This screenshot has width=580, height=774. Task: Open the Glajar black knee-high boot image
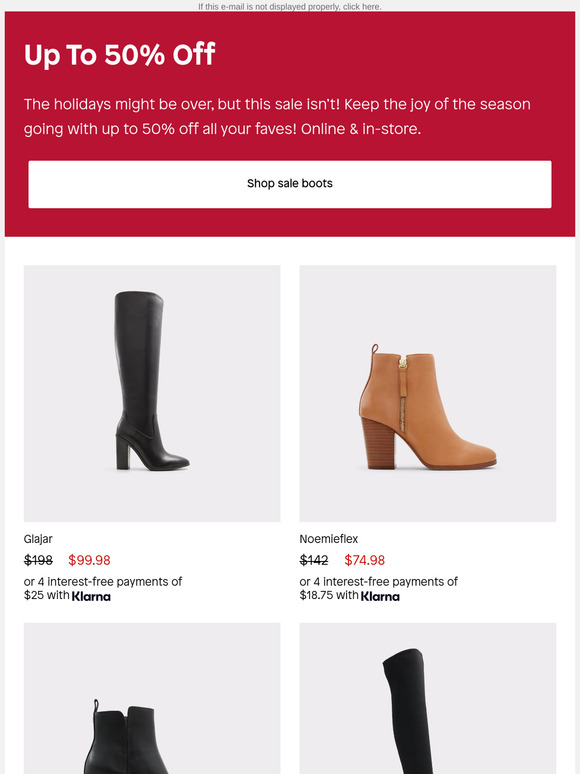(152, 393)
